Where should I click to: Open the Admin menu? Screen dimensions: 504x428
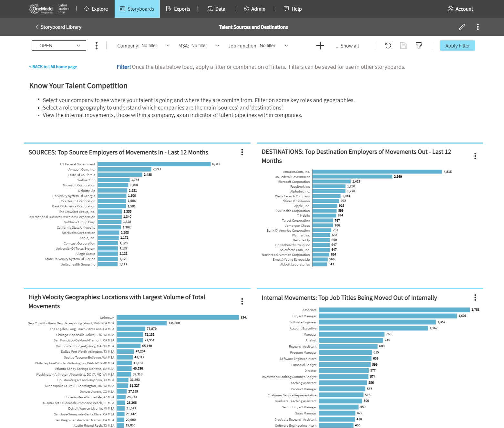(x=254, y=9)
